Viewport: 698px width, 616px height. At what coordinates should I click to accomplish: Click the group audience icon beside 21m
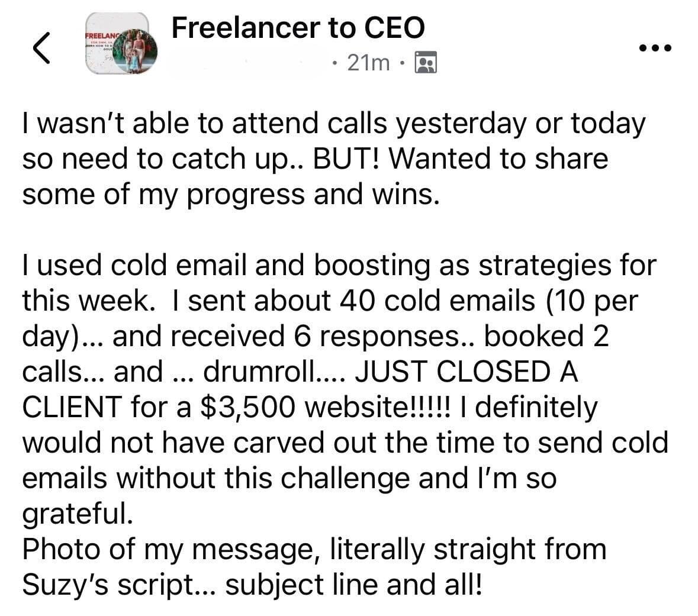426,62
